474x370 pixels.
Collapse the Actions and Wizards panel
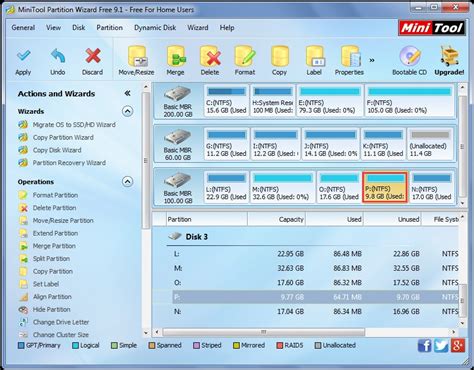pos(127,93)
